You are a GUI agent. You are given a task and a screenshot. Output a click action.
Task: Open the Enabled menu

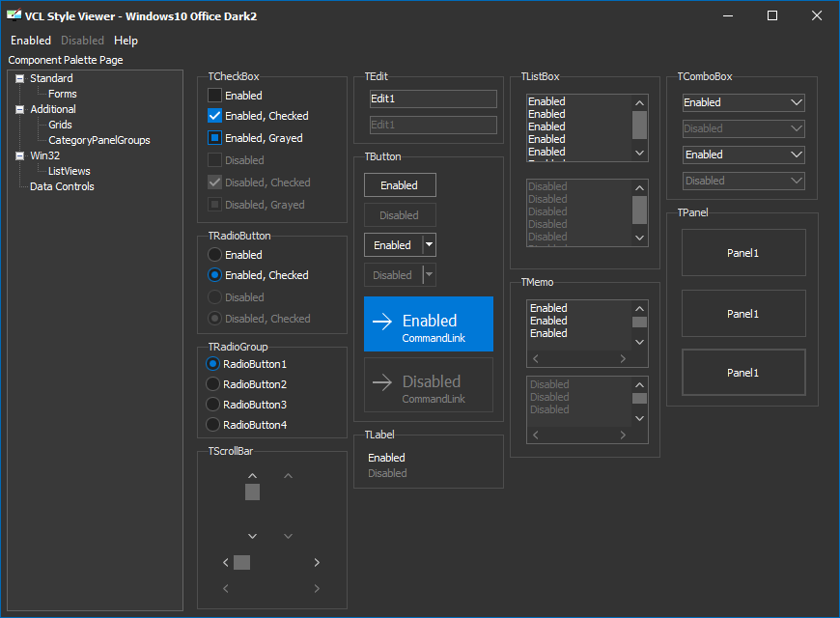(x=31, y=41)
